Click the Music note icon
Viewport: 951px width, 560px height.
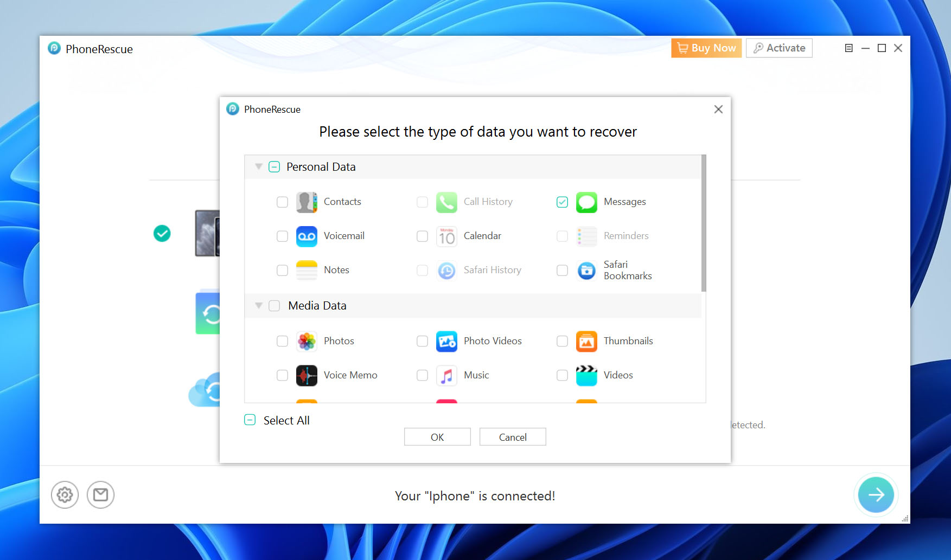click(x=446, y=376)
